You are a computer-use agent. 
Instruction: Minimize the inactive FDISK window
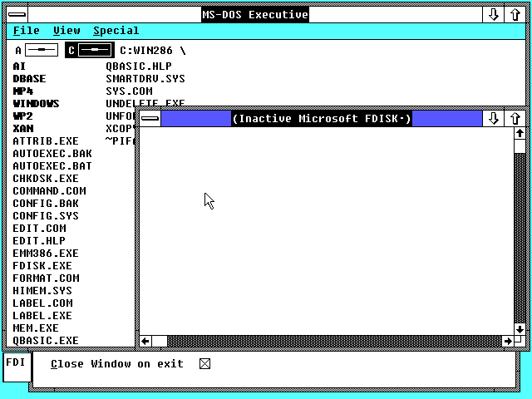[493, 118]
